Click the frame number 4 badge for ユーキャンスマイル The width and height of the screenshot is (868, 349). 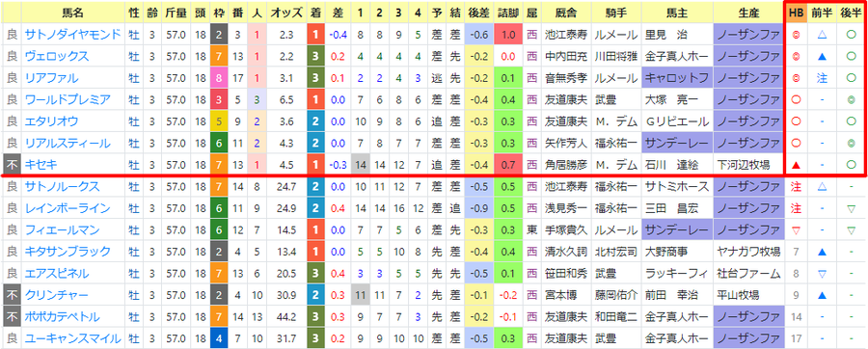(x=219, y=338)
